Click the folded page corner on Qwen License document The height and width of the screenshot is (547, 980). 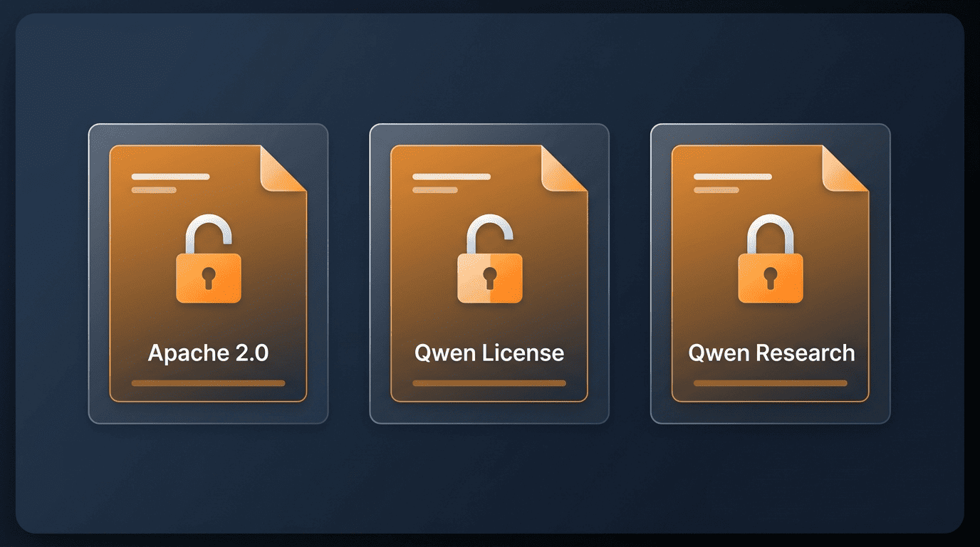[563, 168]
